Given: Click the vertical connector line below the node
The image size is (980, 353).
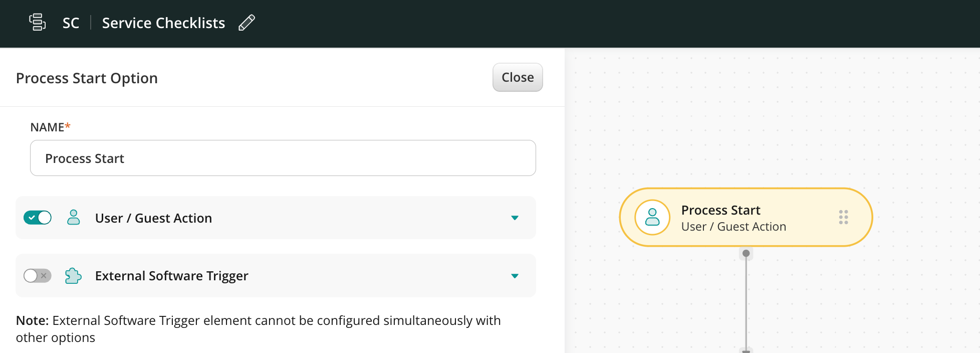Looking at the screenshot, I should click(746, 301).
